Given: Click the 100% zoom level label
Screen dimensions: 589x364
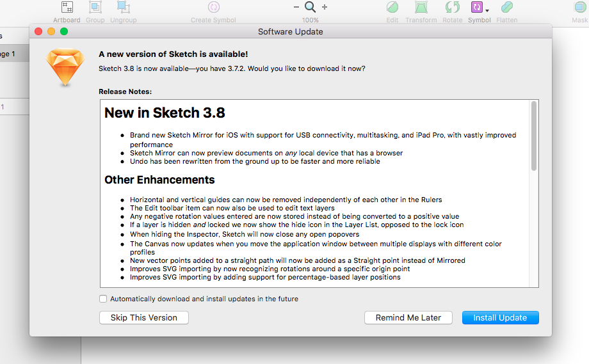Looking at the screenshot, I should click(311, 20).
